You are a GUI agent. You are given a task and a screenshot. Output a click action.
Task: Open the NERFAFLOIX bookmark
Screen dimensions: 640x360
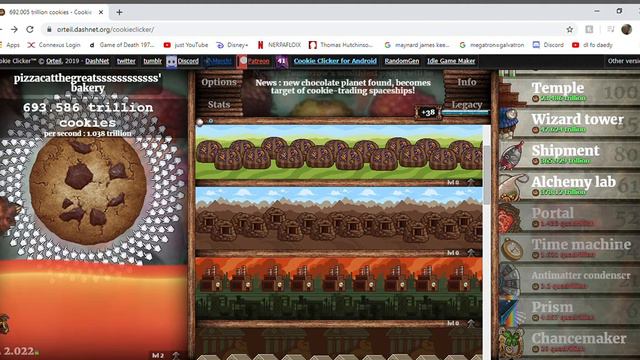[x=279, y=45]
